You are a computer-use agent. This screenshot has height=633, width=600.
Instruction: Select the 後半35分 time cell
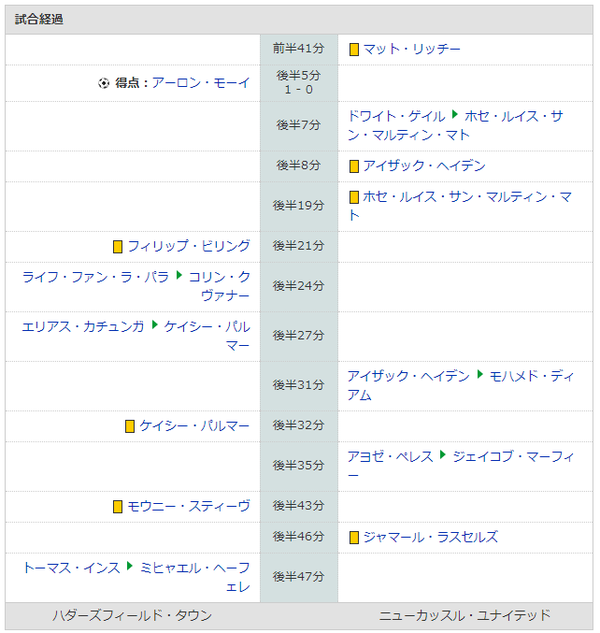tap(299, 466)
